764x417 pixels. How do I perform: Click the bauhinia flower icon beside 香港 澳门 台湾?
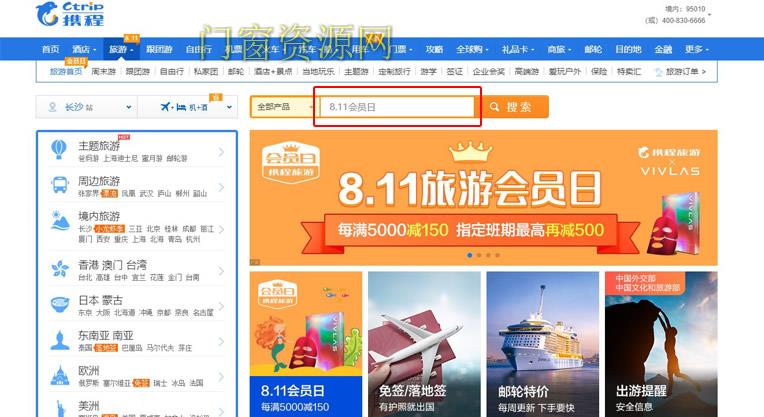pos(60,268)
